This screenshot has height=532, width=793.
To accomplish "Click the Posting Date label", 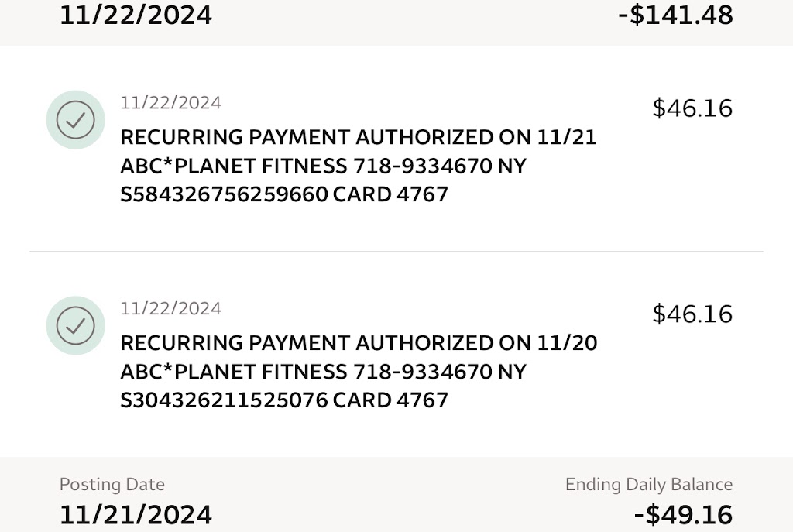I will tap(112, 485).
